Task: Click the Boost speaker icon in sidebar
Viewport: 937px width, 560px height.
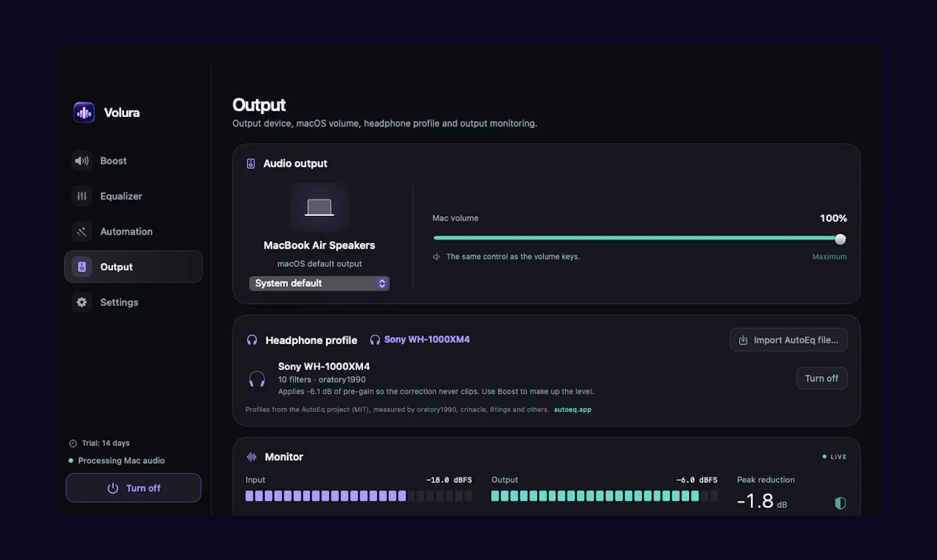Action: 82,161
